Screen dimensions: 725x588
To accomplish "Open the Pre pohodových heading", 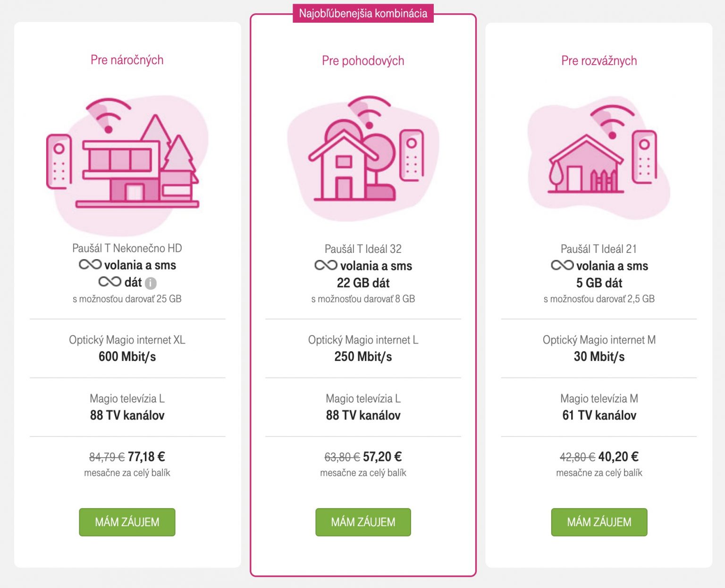I will [363, 61].
